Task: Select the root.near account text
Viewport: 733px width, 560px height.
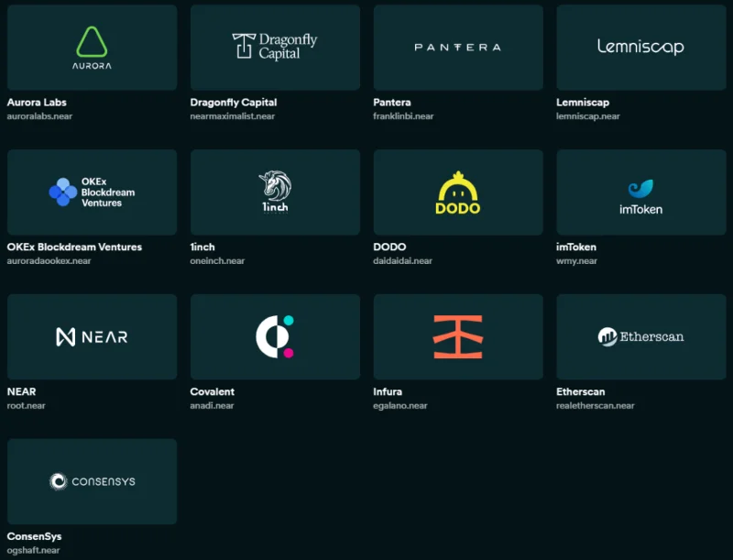Action: [27, 406]
